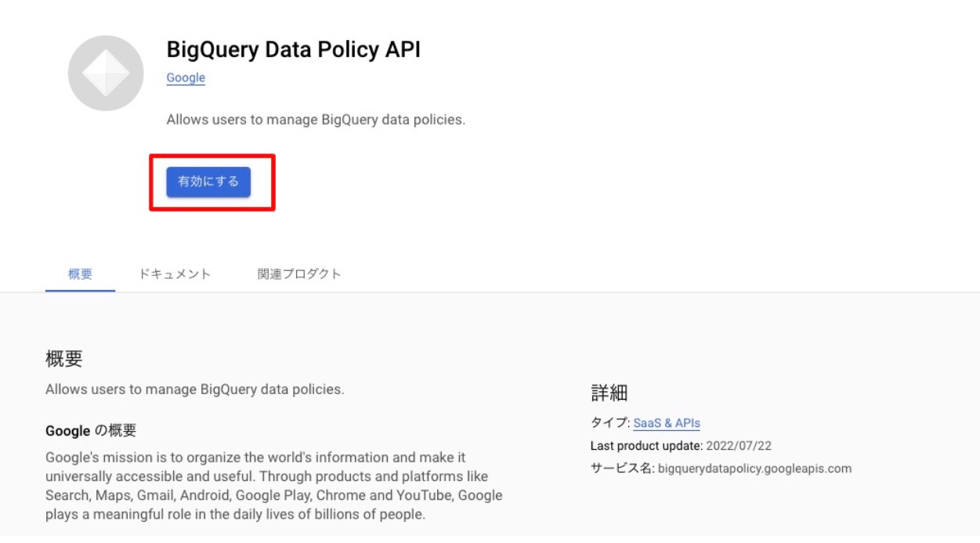The width and height of the screenshot is (980, 543).
Task: Open the ドキュメント tab
Action: click(175, 274)
